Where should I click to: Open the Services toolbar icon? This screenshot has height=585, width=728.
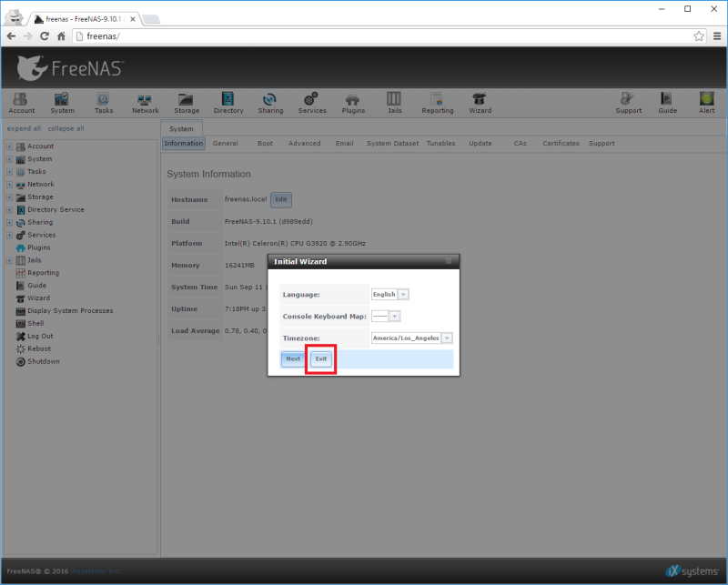[x=312, y=102]
